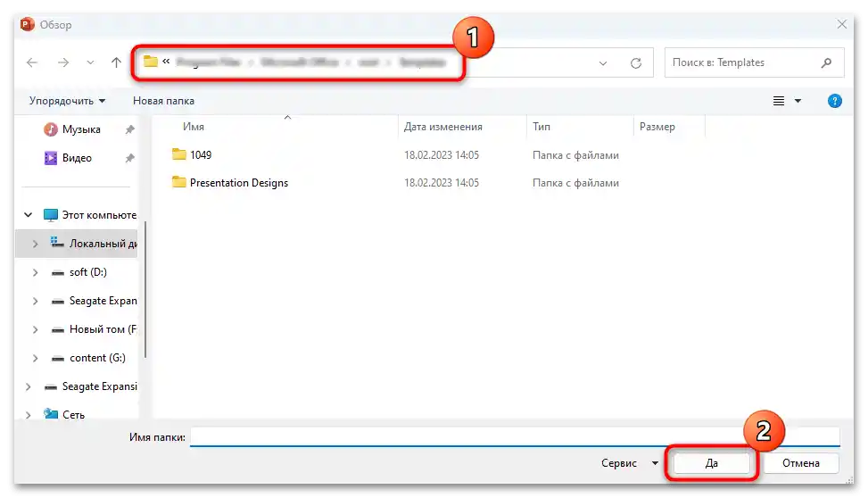Go forward with the right arrow button

pyautogui.click(x=63, y=62)
